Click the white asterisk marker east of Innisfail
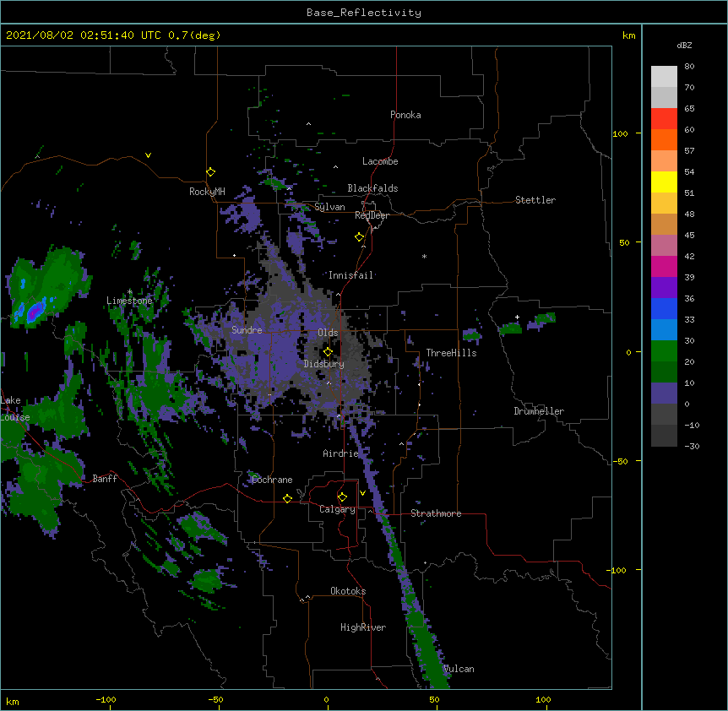728x711 pixels. click(x=424, y=256)
